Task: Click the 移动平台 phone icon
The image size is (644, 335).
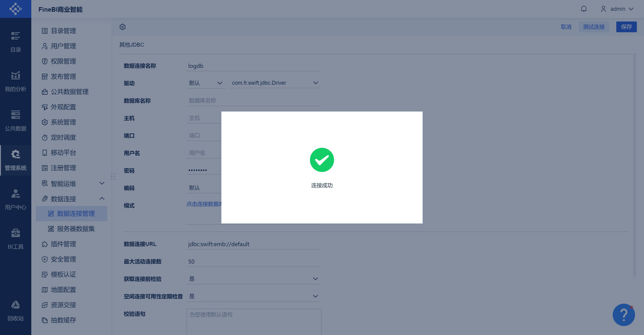Action: coord(45,153)
